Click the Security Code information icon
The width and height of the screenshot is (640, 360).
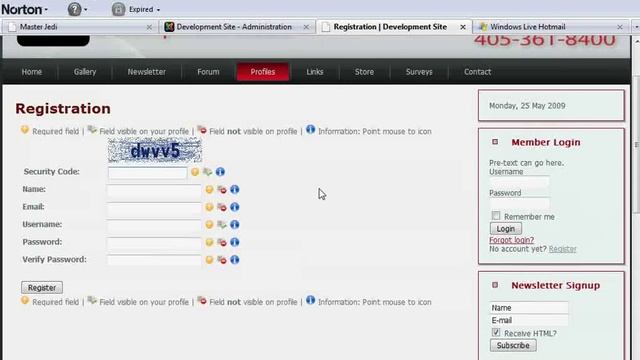[x=220, y=172]
